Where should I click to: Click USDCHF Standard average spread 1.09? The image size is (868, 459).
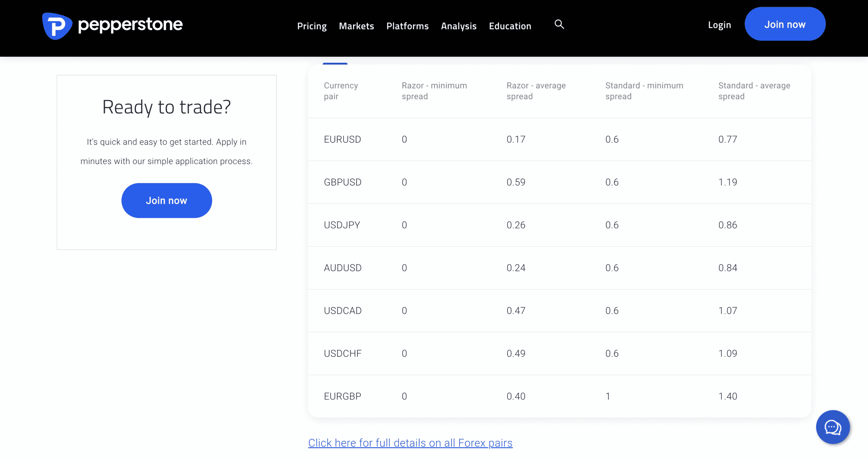[x=728, y=353]
